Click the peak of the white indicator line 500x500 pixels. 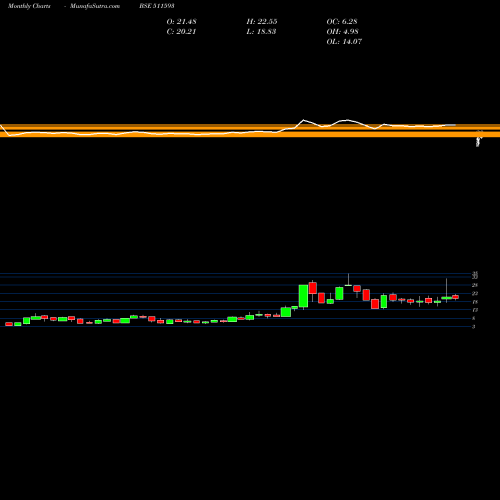coord(303,120)
